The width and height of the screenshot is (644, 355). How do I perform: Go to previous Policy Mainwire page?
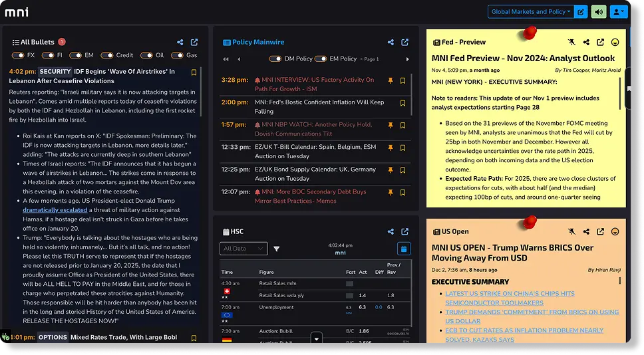click(x=239, y=60)
